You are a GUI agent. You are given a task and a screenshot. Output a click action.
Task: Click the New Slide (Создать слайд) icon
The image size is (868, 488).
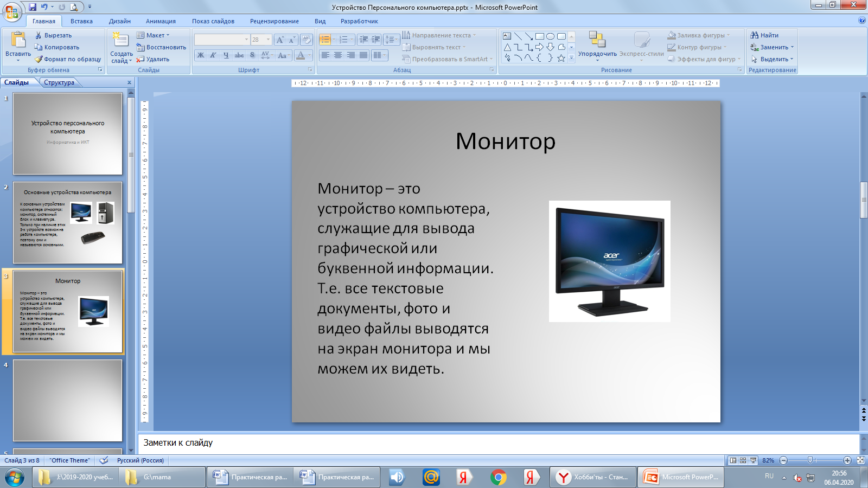pos(120,40)
